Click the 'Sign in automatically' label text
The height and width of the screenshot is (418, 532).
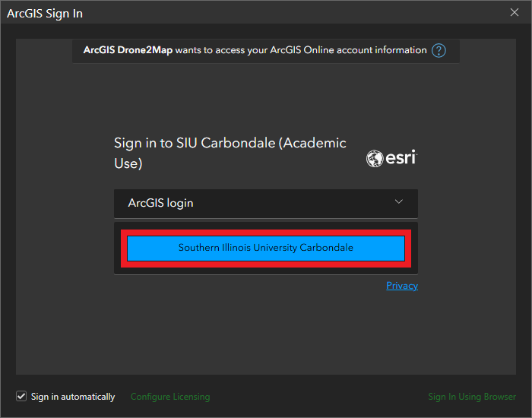coord(73,397)
